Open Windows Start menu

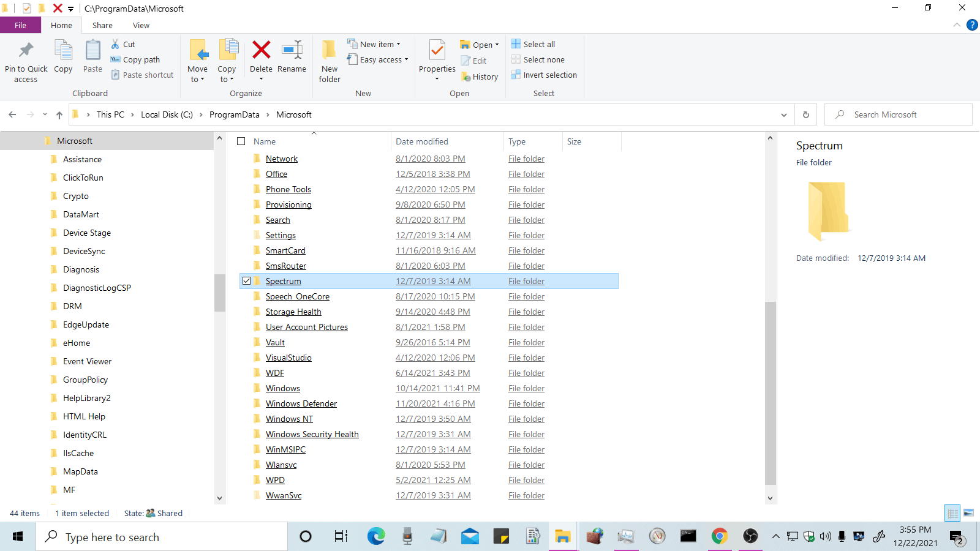[x=18, y=537]
